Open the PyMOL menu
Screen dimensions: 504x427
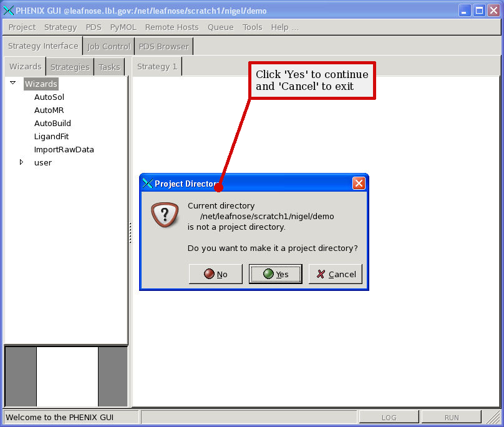pyautogui.click(x=123, y=27)
